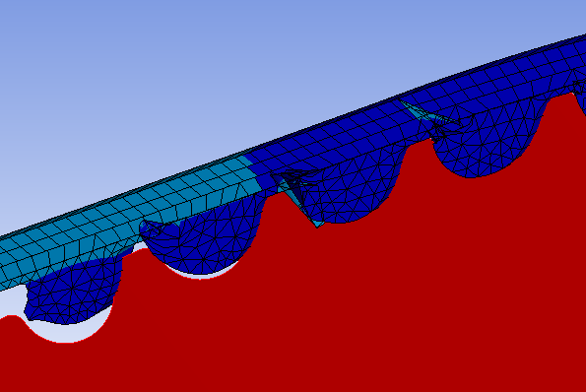Screen dimensions: 586x392
Task: Pick the fully seated tooth near the right
Action: click(486, 146)
